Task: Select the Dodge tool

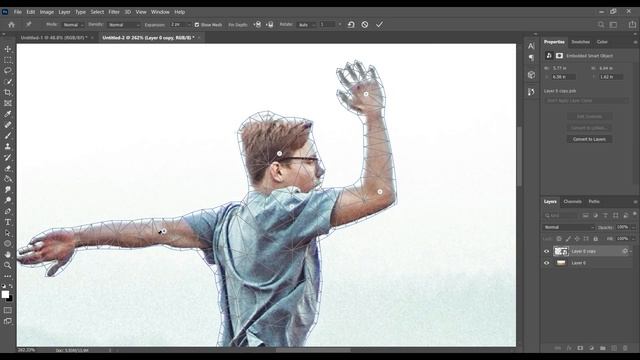Action: click(x=8, y=200)
